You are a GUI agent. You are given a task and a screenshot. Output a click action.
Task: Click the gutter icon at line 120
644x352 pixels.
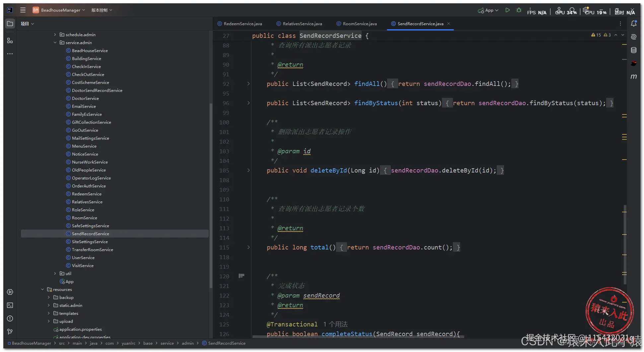242,276
